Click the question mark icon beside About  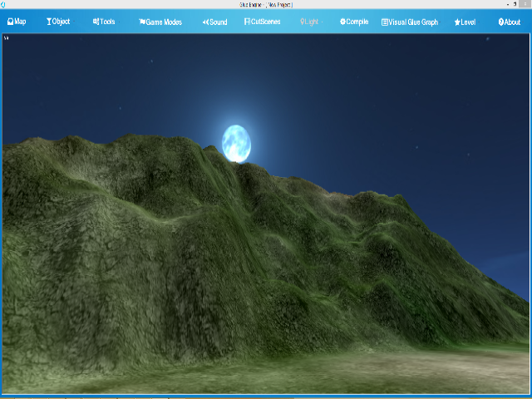[501, 22]
